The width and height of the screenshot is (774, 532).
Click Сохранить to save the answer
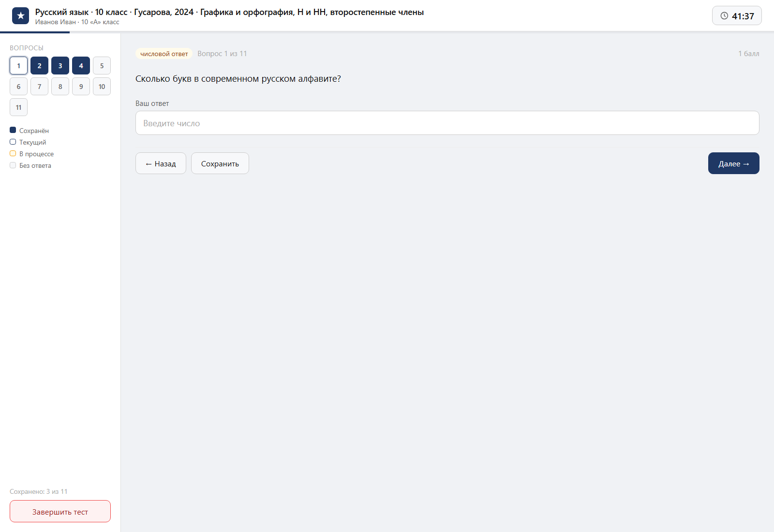pyautogui.click(x=220, y=163)
